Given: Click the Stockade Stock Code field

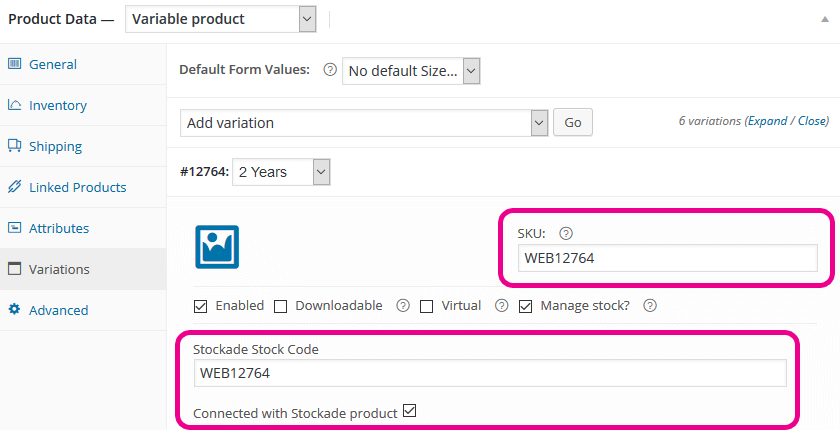Looking at the screenshot, I should tap(490, 373).
